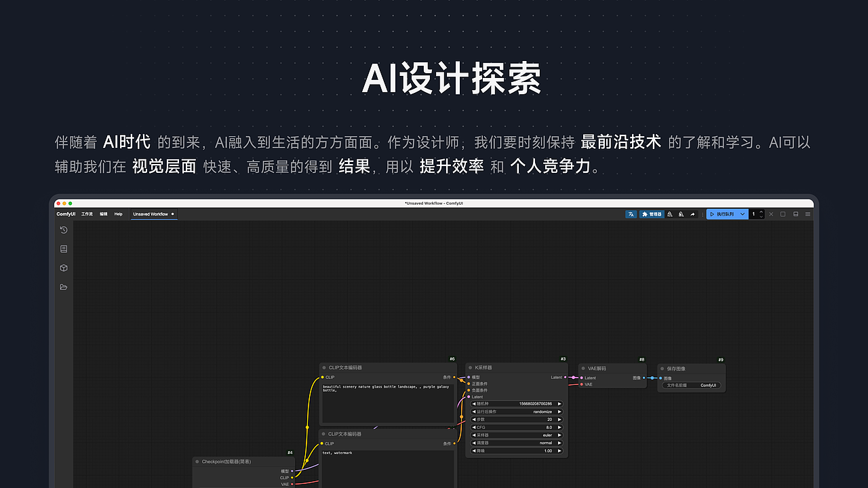868x488 pixels.
Task: Click previous arrow on 调度器 row
Action: [x=474, y=443]
